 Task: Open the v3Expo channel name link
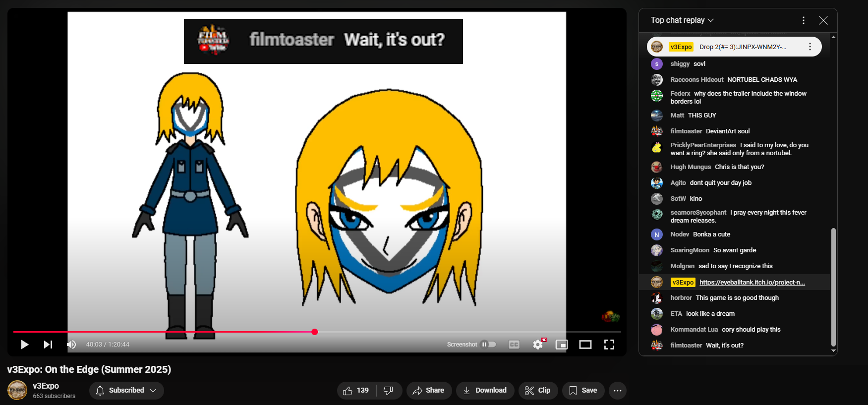tap(46, 386)
